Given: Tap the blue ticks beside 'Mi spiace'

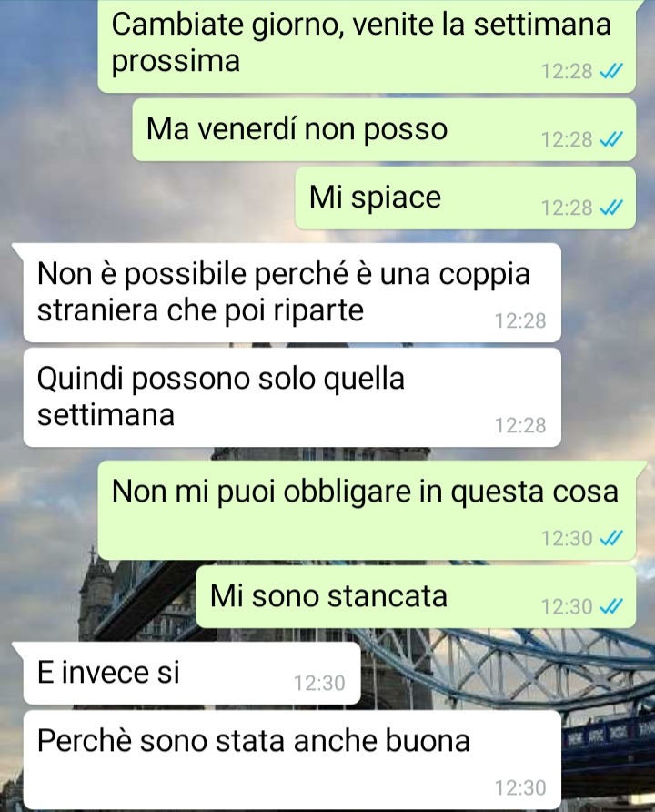Looking at the screenshot, I should (x=610, y=208).
